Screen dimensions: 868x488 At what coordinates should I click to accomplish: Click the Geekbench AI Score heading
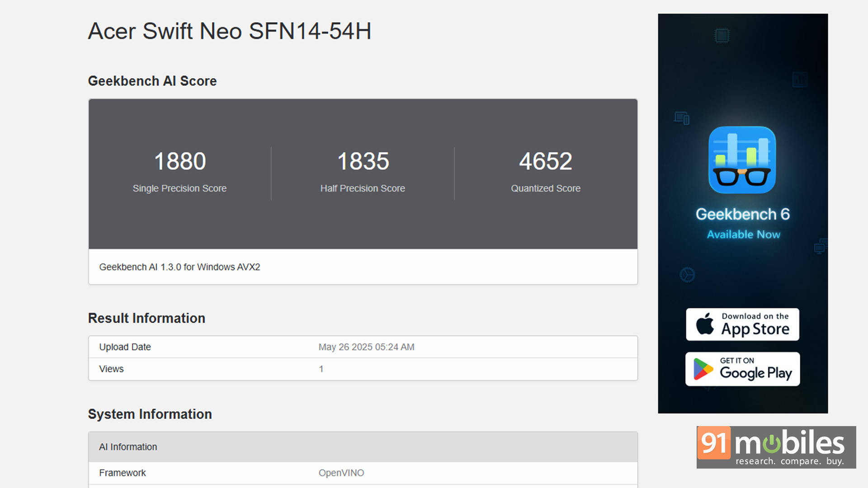pos(152,81)
